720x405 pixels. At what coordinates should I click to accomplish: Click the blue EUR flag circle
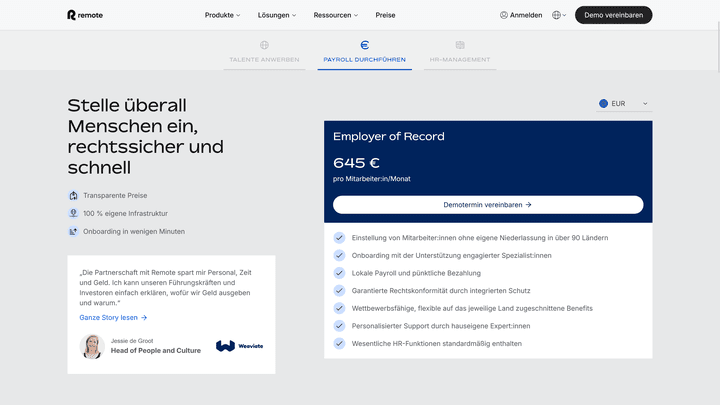tap(603, 104)
